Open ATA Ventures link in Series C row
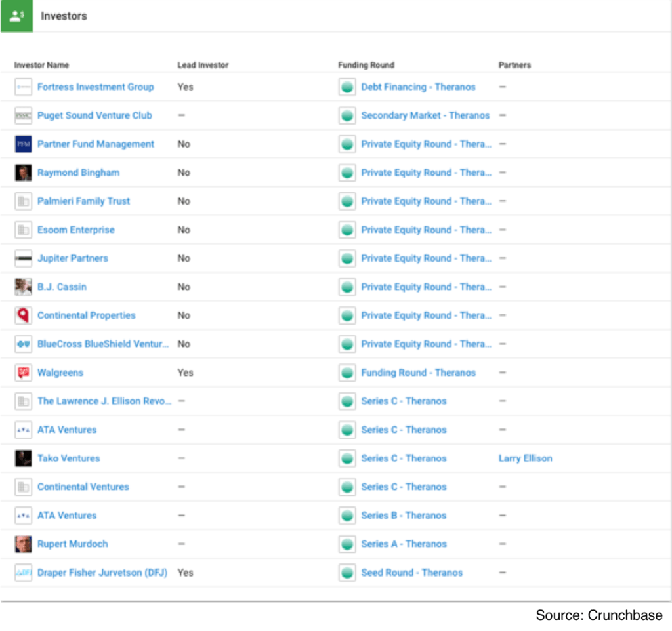The width and height of the screenshot is (672, 631). click(67, 430)
